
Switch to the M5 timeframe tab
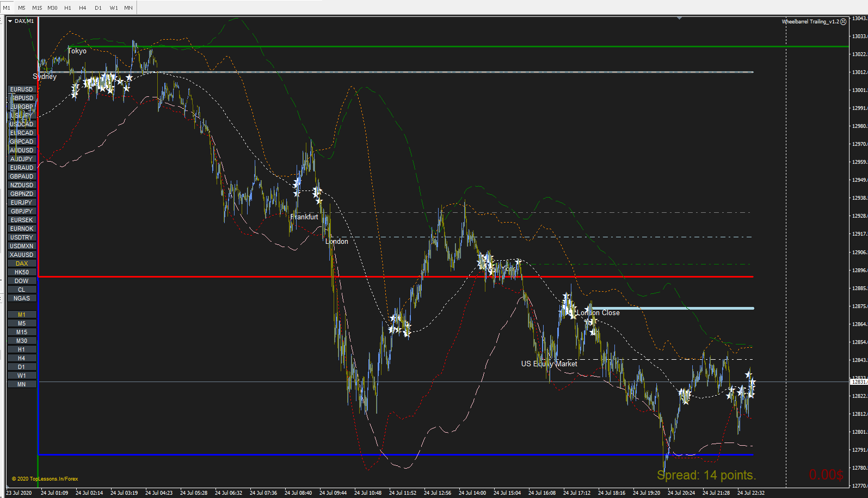point(22,8)
